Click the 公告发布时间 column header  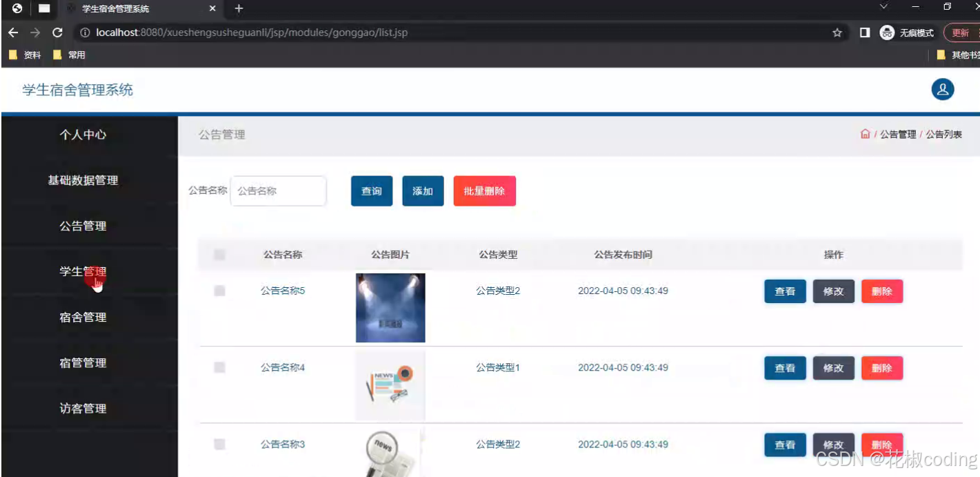tap(623, 255)
